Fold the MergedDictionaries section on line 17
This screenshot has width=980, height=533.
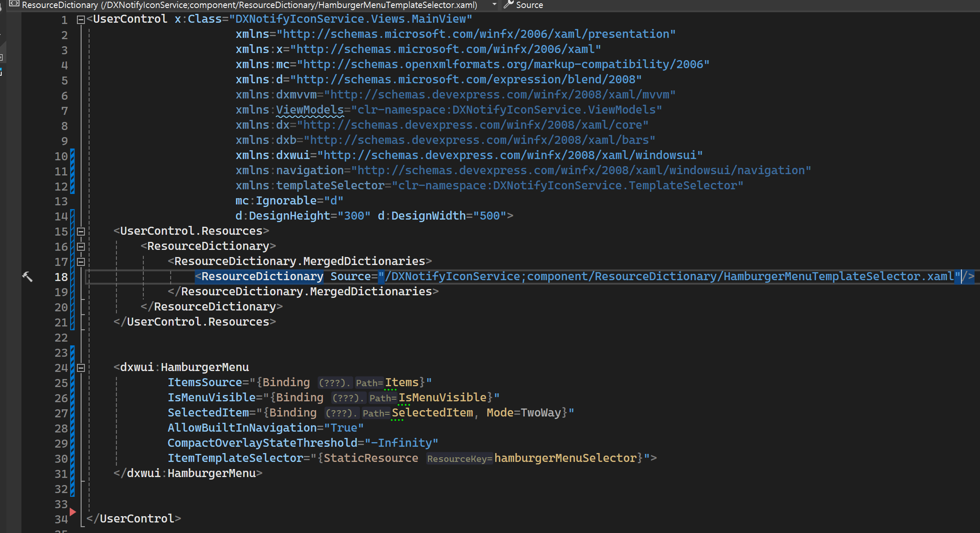(x=81, y=262)
